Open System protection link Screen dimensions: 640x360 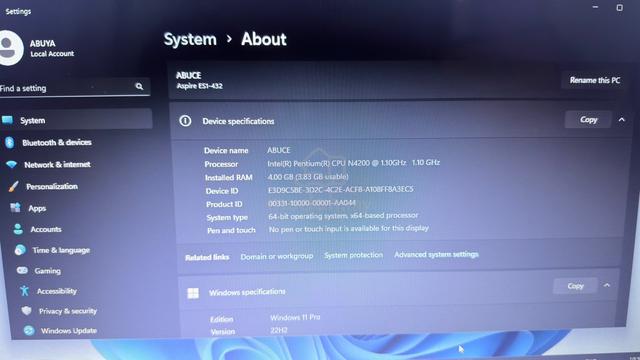[353, 255]
